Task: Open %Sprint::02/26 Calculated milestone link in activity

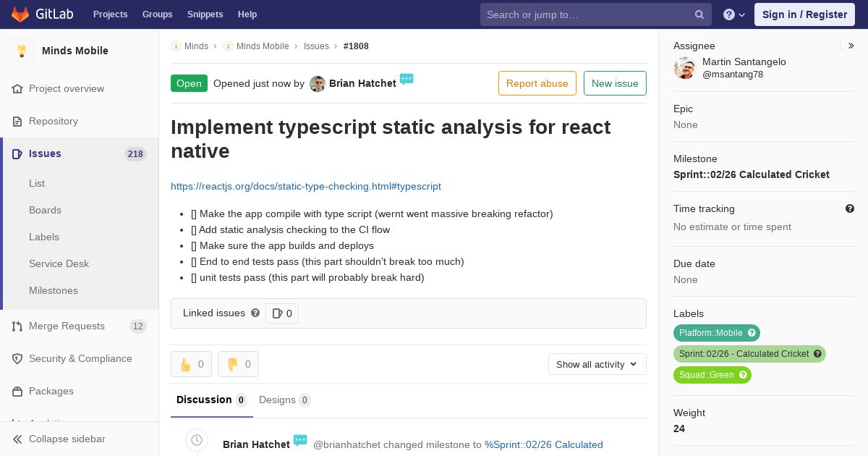Action: pyautogui.click(x=544, y=444)
